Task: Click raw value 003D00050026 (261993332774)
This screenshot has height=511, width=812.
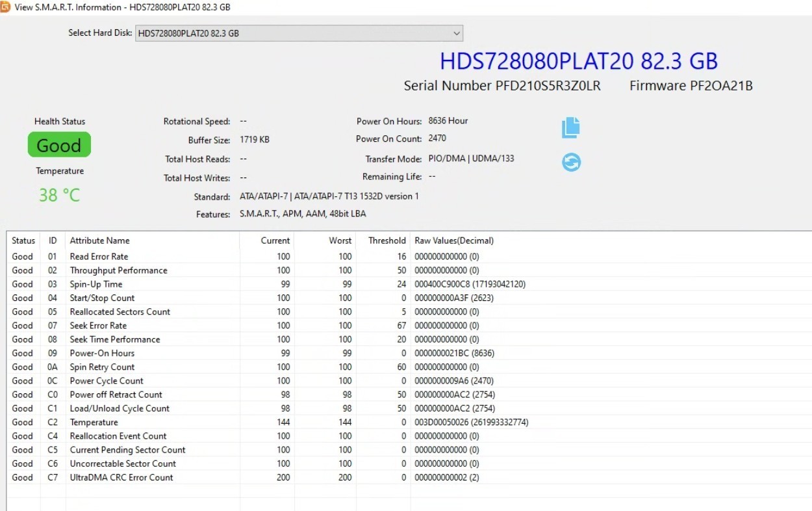Action: pyautogui.click(x=472, y=422)
